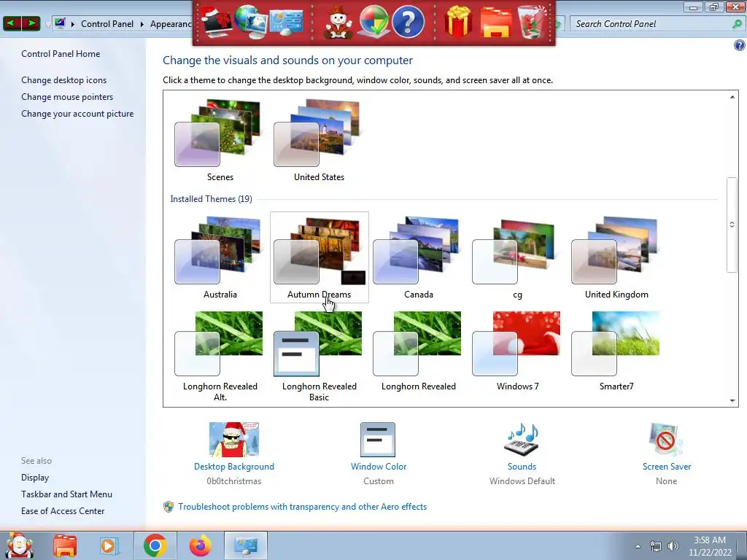Click the Sounds link text
The width and height of the screenshot is (747, 560).
[522, 466]
